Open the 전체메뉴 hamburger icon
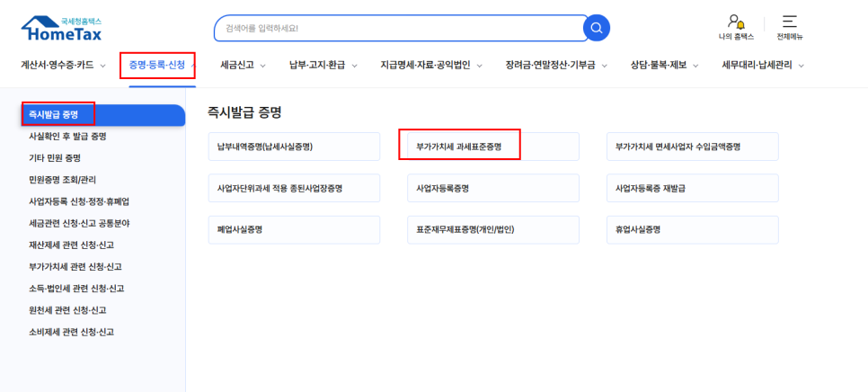The width and height of the screenshot is (868, 392). (x=790, y=22)
